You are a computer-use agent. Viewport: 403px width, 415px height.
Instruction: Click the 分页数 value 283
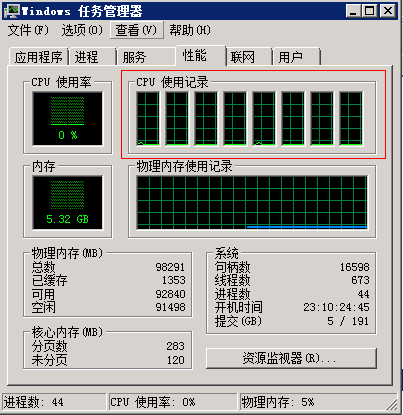pyautogui.click(x=175, y=346)
